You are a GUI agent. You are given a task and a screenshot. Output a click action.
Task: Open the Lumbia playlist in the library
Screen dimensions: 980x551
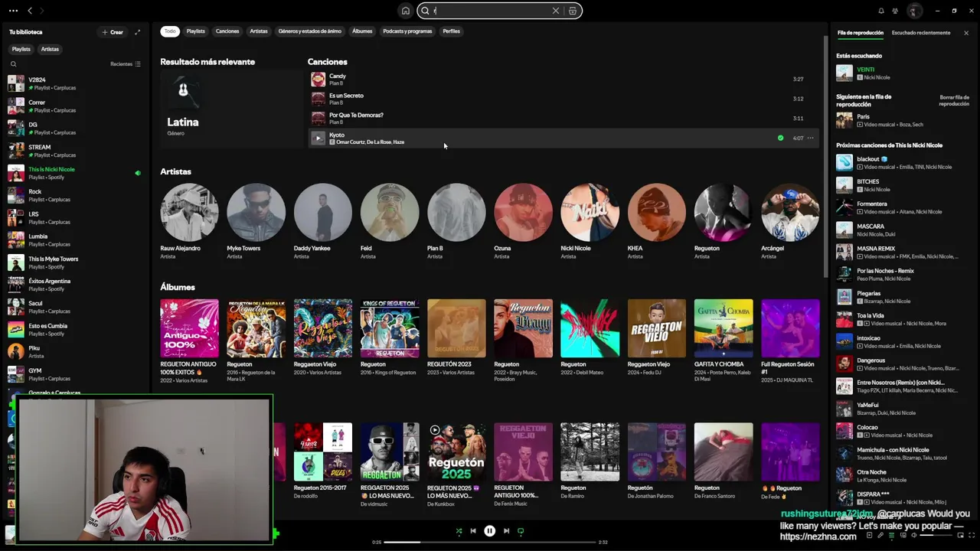(77, 240)
